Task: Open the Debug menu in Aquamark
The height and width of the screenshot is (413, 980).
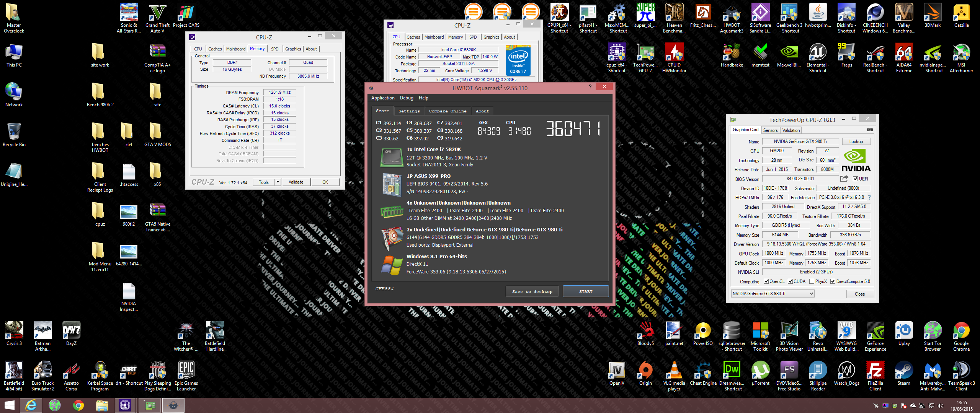Action: pos(407,98)
